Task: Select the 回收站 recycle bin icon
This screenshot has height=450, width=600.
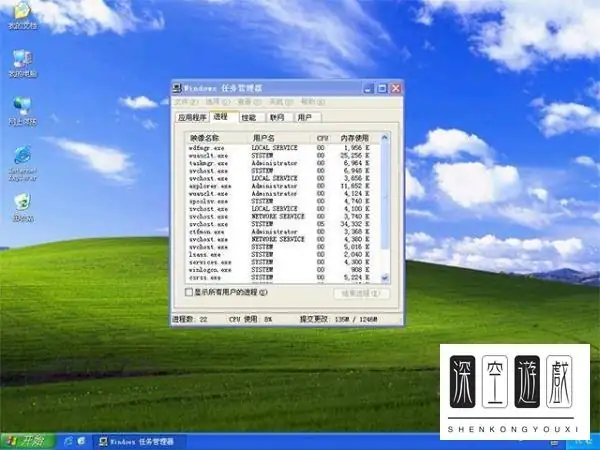Action: [23, 208]
